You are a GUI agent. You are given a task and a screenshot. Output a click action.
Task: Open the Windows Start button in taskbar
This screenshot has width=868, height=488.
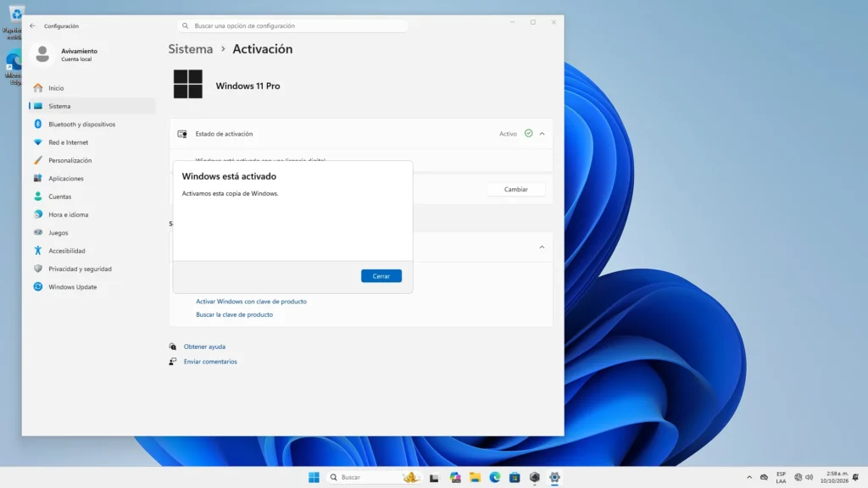click(314, 477)
